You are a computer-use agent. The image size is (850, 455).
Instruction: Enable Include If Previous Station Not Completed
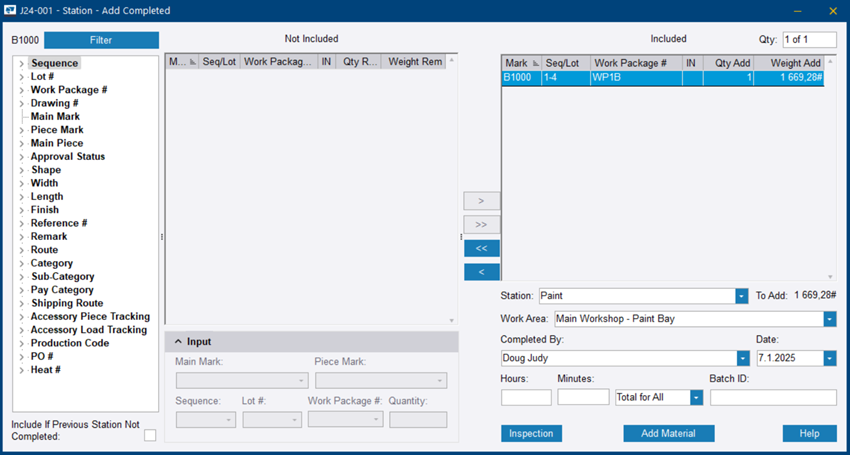pos(150,434)
